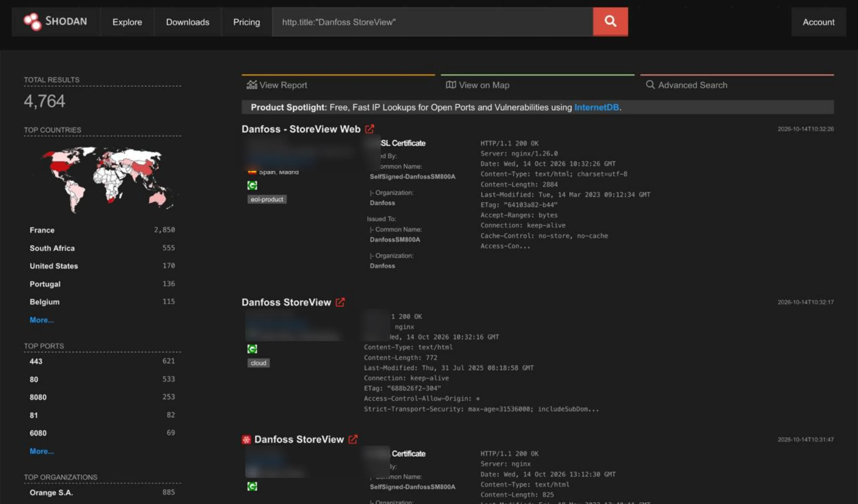The image size is (858, 504).
Task: Click the View Report chart icon
Action: coord(252,85)
